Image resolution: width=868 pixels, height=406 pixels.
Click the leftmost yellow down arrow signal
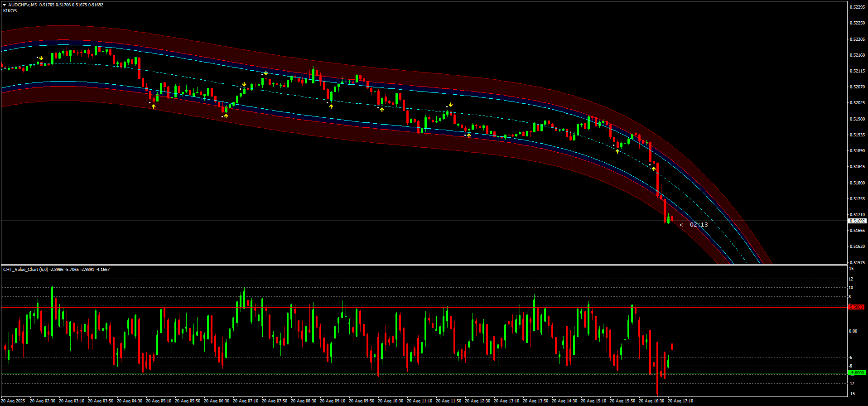[41, 58]
